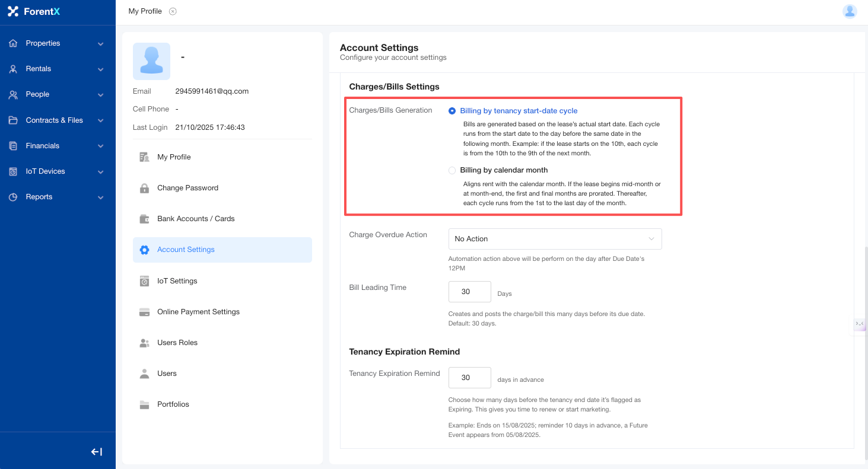868x469 pixels.
Task: Open the Charge Overdue Action dropdown
Action: 555,239
